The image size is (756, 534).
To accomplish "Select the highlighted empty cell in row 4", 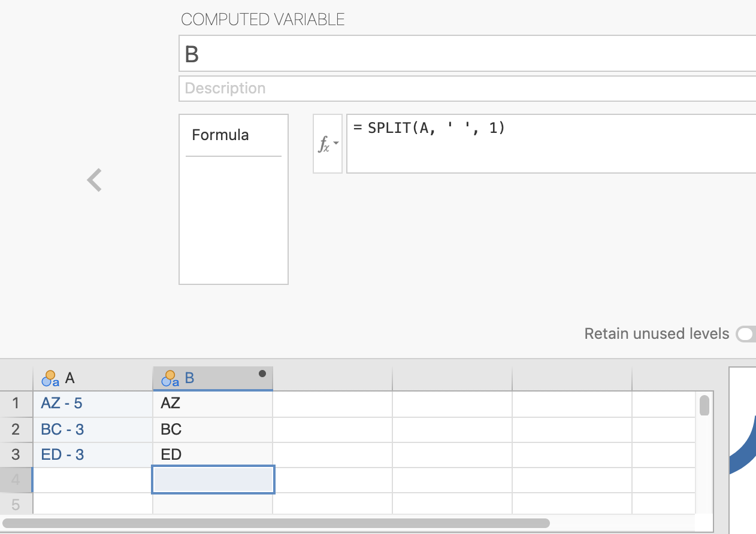I will tap(213, 480).
